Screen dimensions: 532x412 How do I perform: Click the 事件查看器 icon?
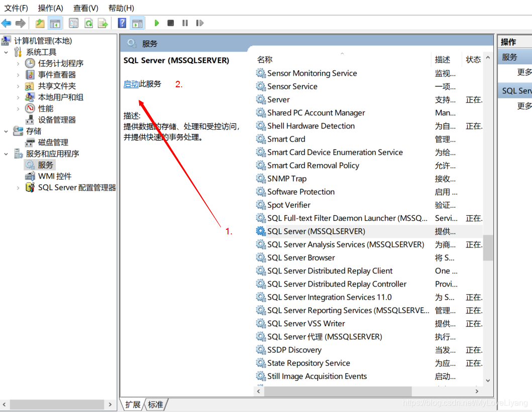pos(30,75)
